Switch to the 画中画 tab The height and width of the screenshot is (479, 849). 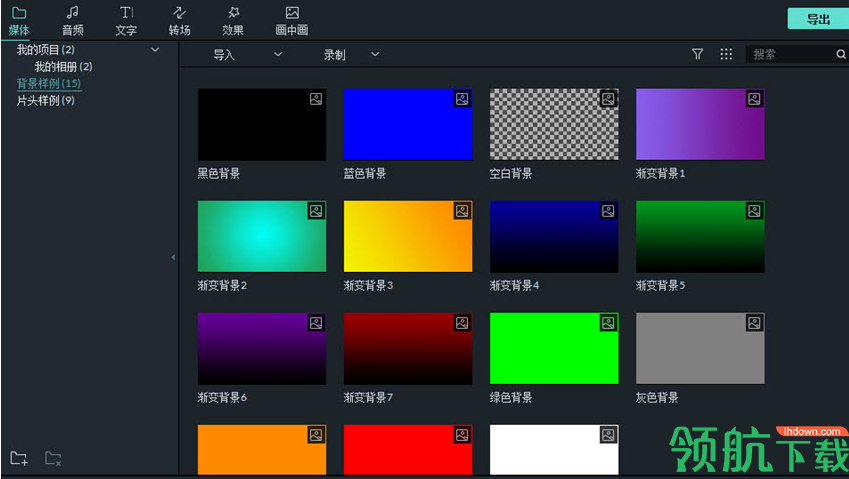pos(292,21)
